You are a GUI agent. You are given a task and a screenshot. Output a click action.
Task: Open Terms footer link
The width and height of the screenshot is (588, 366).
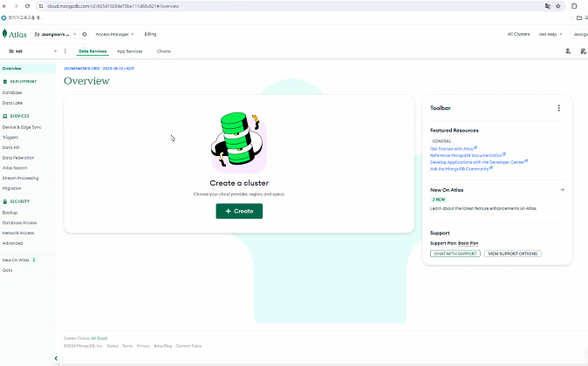pos(127,346)
